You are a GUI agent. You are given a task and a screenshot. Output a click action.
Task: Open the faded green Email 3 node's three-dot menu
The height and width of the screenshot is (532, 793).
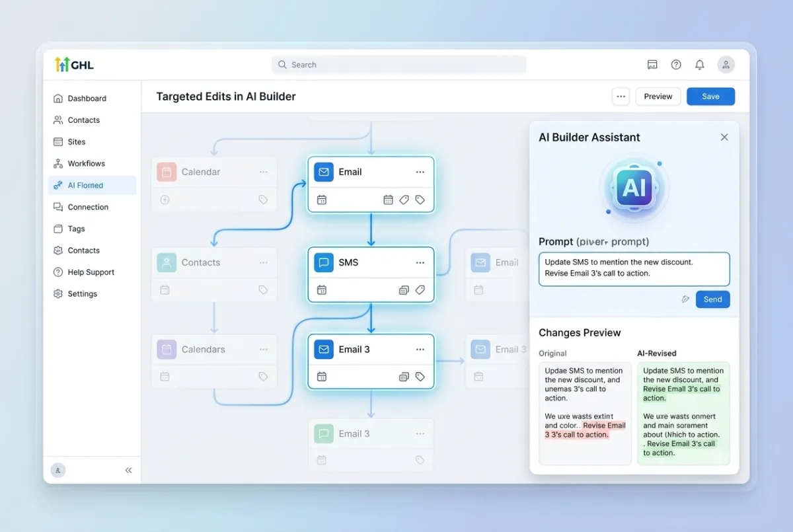point(420,434)
